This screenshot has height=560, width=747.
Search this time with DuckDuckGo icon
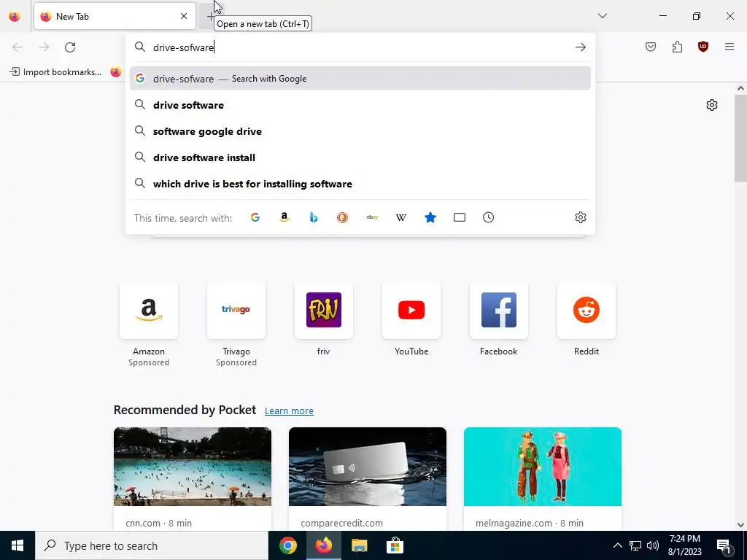[343, 217]
